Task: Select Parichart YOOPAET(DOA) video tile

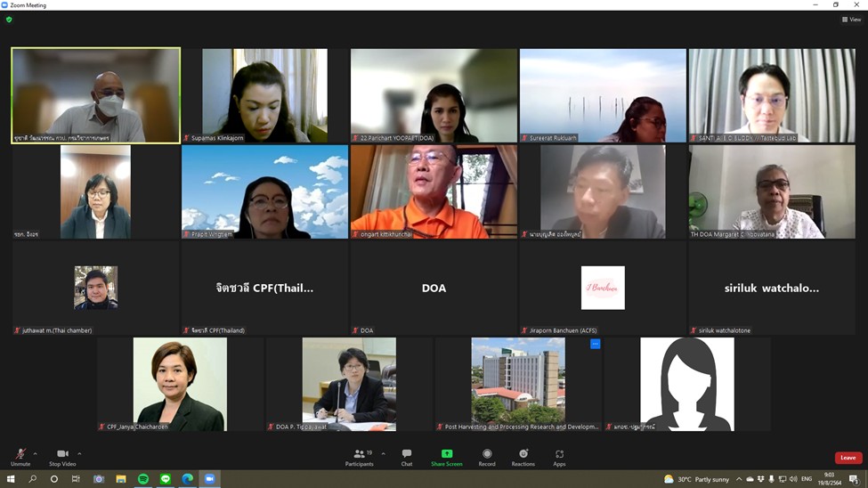Action: (434, 95)
